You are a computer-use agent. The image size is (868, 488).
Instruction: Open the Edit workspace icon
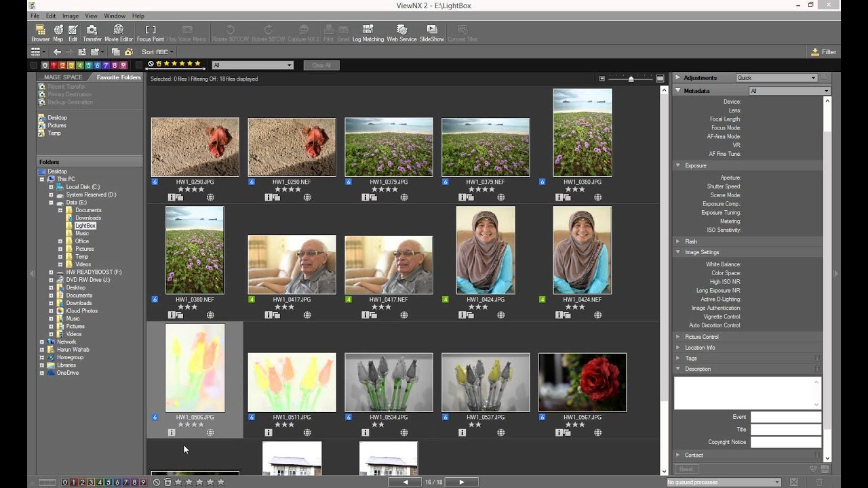(x=73, y=33)
